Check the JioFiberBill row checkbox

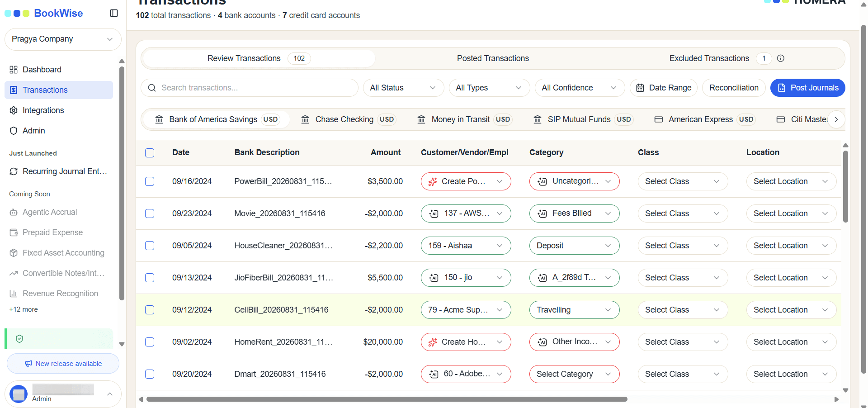(150, 278)
